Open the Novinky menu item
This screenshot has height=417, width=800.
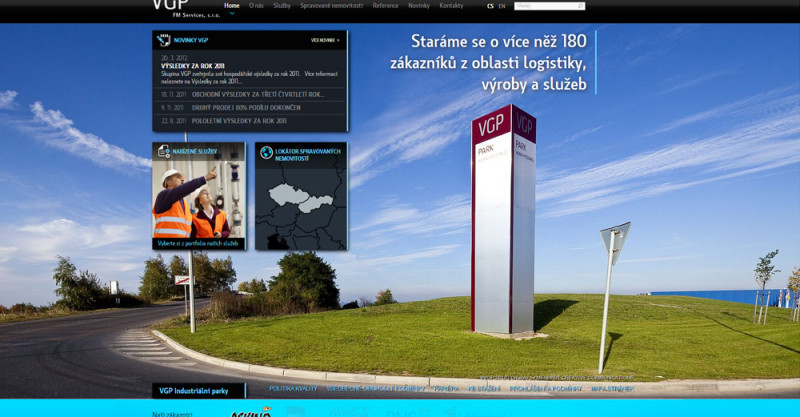point(419,6)
